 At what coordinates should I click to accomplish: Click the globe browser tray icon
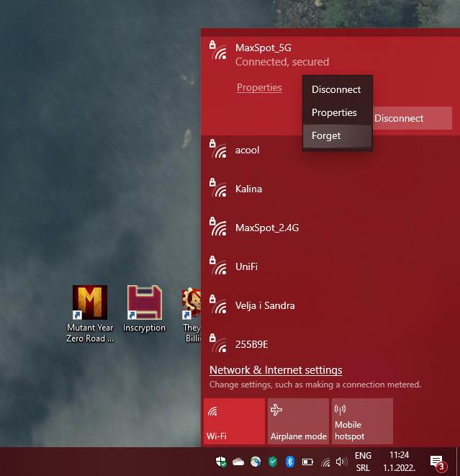[256, 462]
